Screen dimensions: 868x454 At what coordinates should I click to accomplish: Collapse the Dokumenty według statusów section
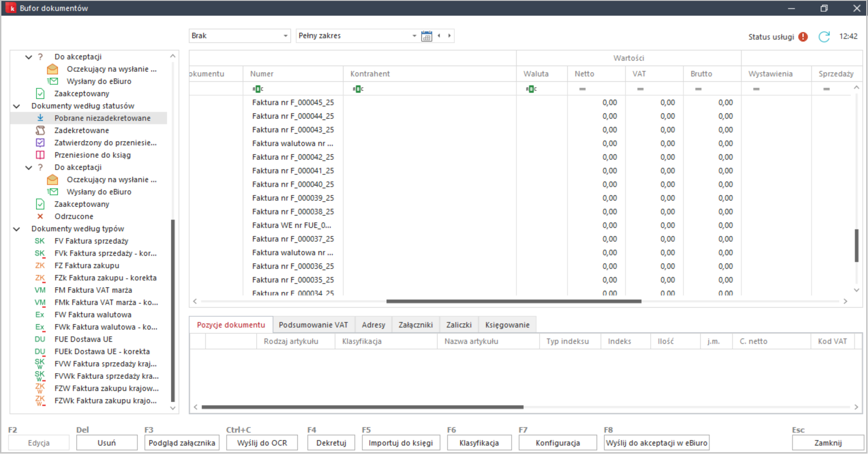pyautogui.click(x=17, y=106)
